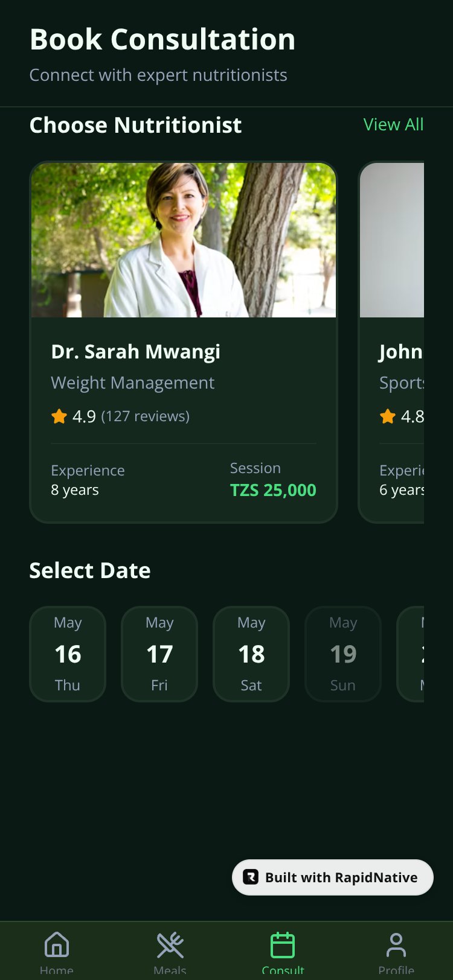
Task: Tap the star rating beside 4.9
Action: [x=59, y=416]
